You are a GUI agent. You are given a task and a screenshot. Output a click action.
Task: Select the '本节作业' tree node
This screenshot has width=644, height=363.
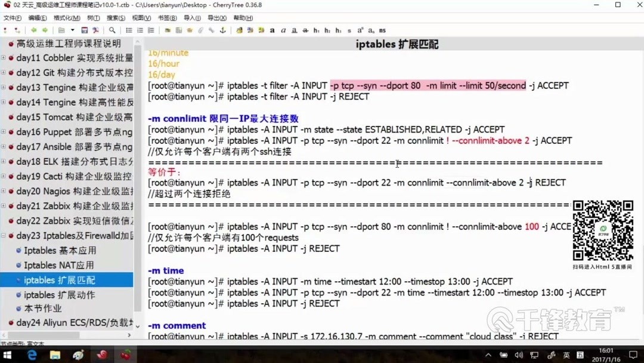tap(45, 309)
